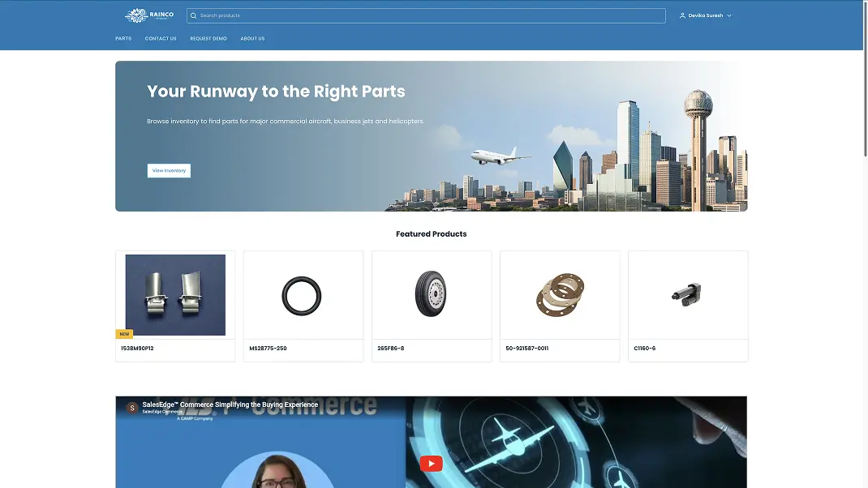
Task: Open the MS28775-250 O-ring image
Action: coord(302,296)
